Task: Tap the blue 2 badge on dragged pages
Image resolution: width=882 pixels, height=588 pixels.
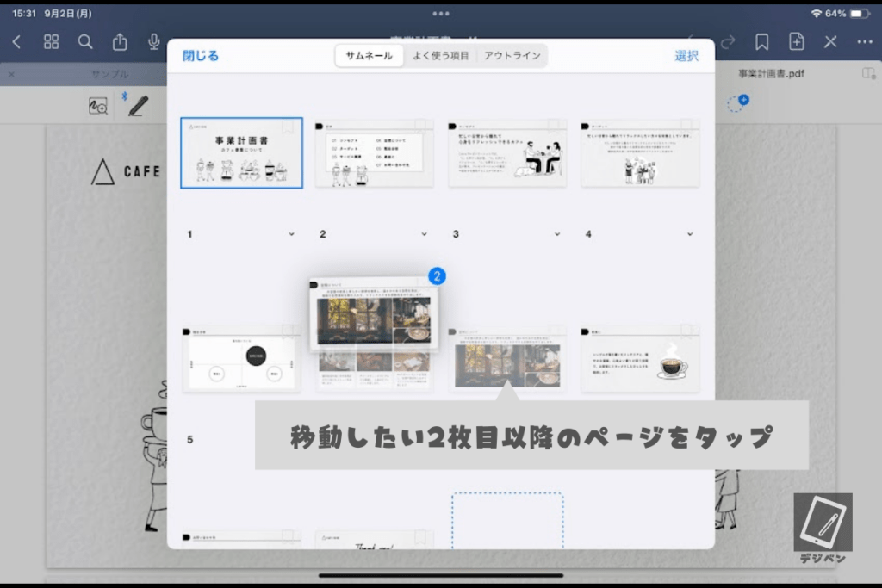Action: pyautogui.click(x=437, y=276)
